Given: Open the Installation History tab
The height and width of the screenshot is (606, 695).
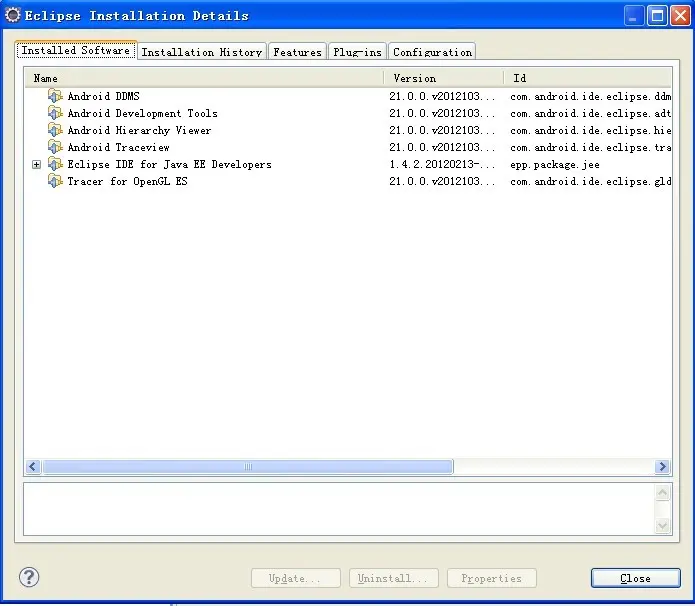Looking at the screenshot, I should click(x=202, y=52).
